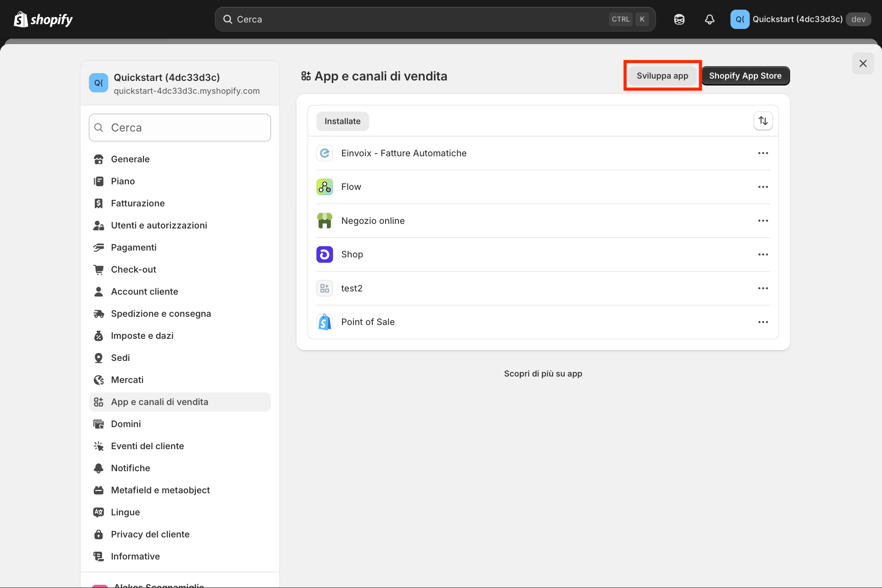The image size is (882, 588).
Task: Open more options for test2 app
Action: 763,288
